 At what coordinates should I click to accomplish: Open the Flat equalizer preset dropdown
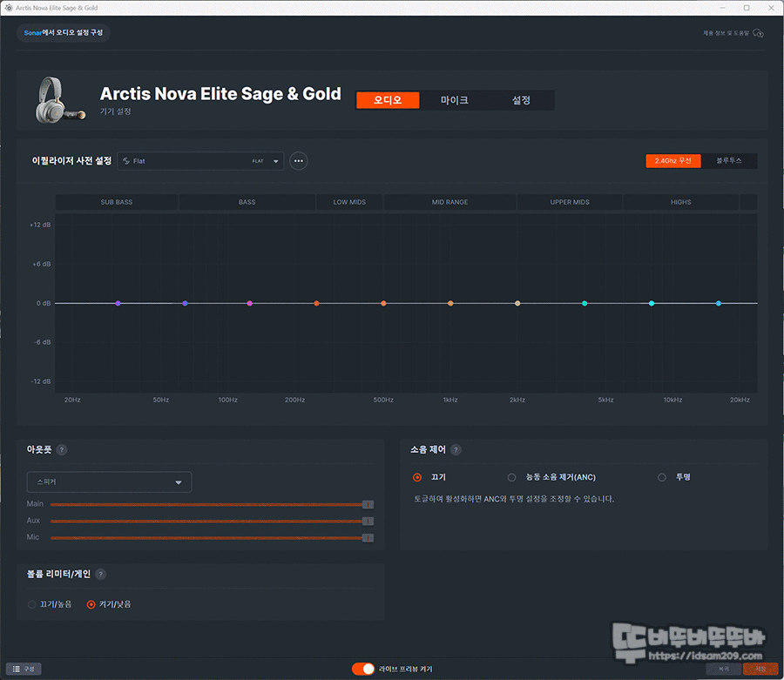point(200,161)
